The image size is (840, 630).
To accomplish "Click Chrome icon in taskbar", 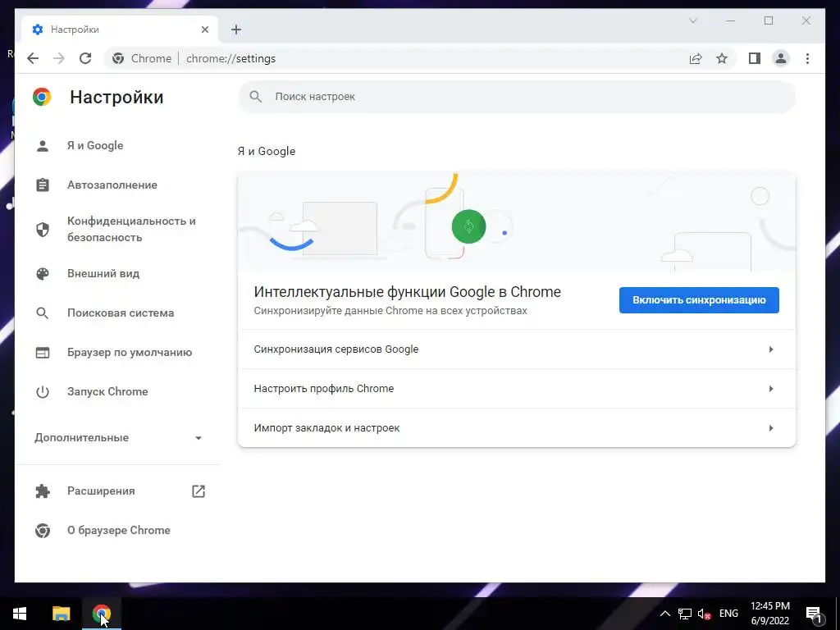I will click(101, 614).
